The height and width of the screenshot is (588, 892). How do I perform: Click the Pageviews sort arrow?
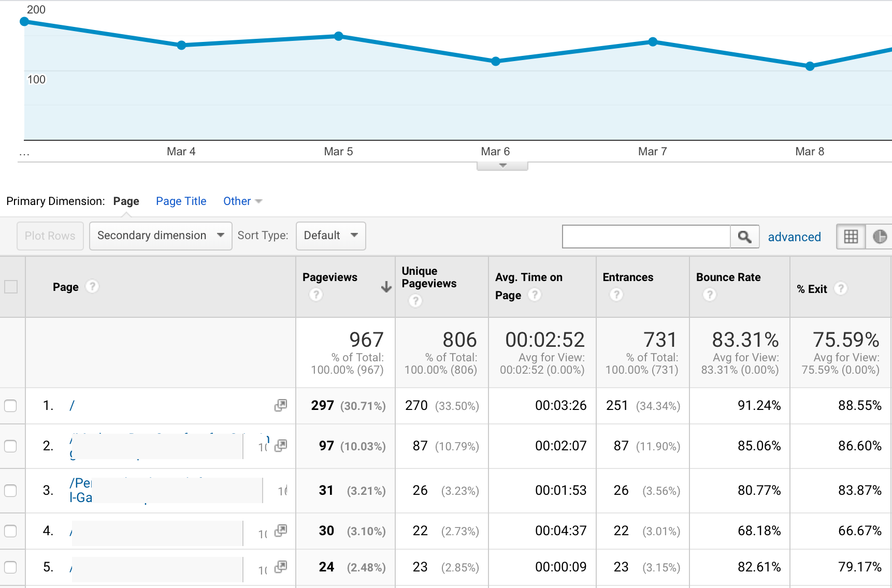click(x=386, y=287)
